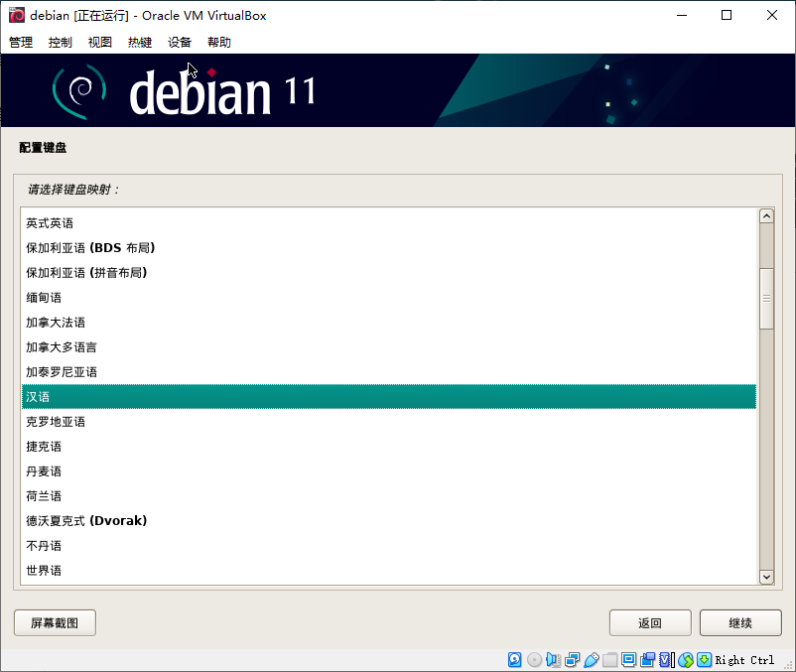Click the scroll up arrow of the keymap list
This screenshot has height=672, width=796.
[766, 216]
